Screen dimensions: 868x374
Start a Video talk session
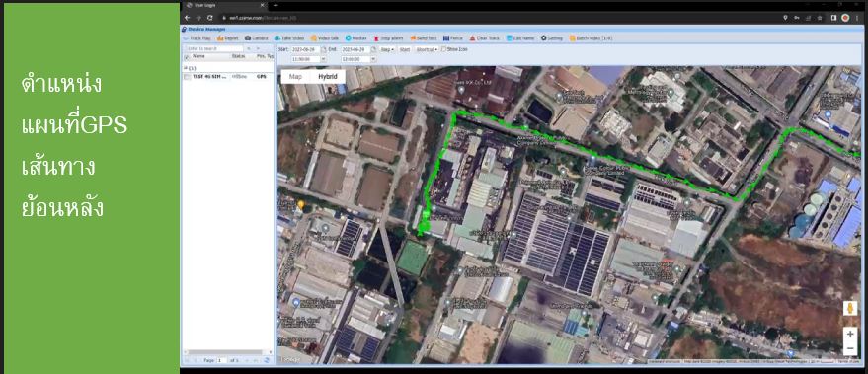[x=325, y=38]
